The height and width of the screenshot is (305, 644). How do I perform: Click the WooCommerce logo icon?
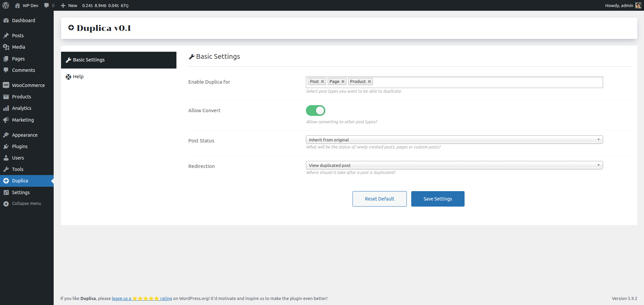[6, 85]
